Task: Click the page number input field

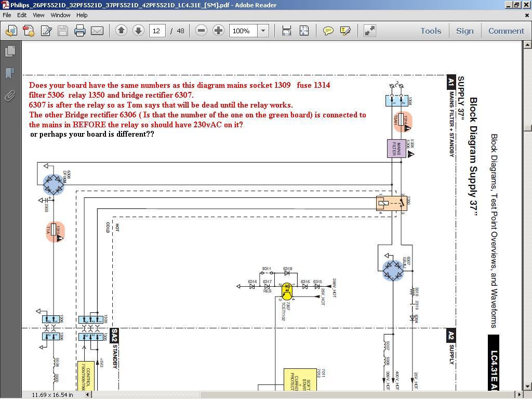Action: 157,31
